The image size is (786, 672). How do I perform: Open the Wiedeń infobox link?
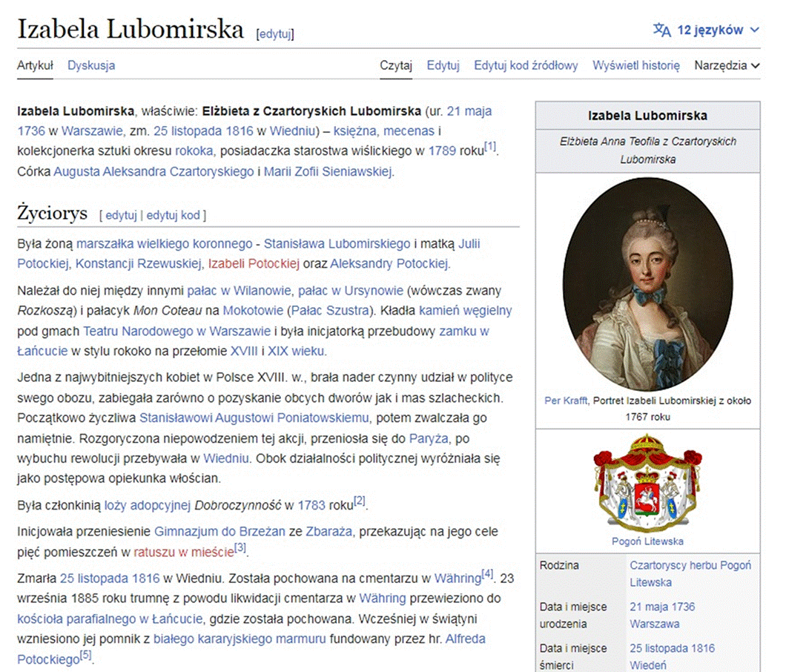pos(648,665)
